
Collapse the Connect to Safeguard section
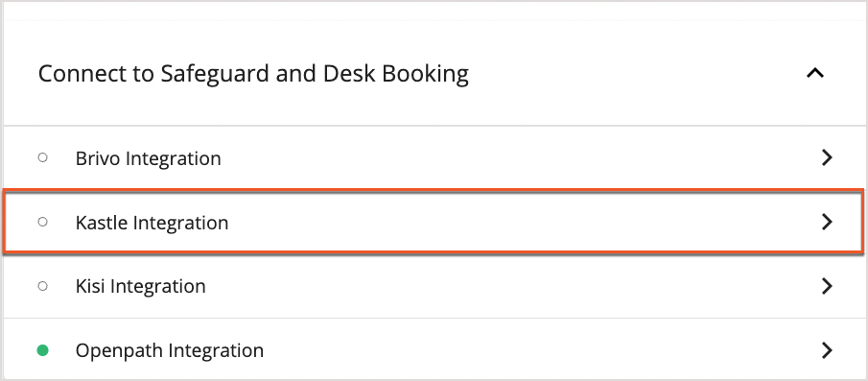pos(815,73)
